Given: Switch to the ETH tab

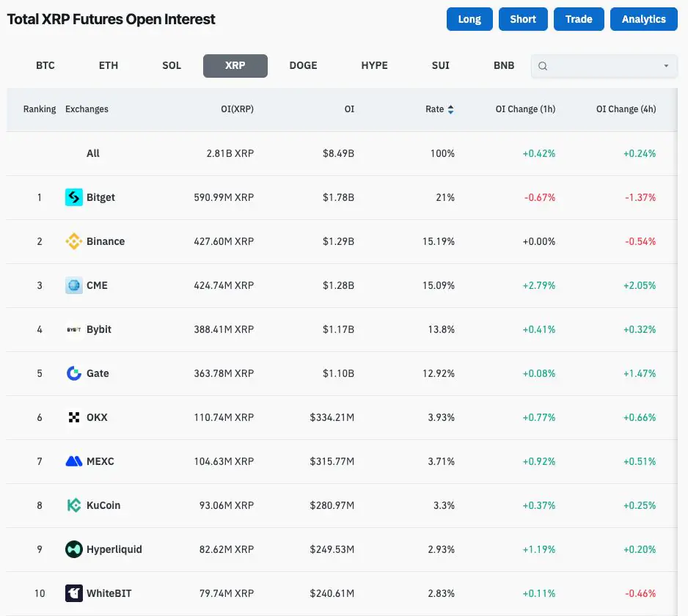Looking at the screenshot, I should tap(109, 66).
